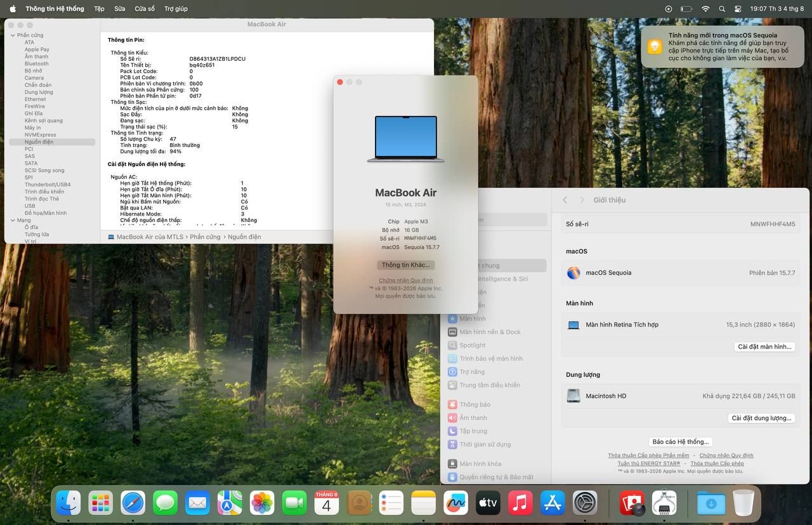Click the screen recording status icon in menu bar
The image size is (812, 525).
[668, 9]
